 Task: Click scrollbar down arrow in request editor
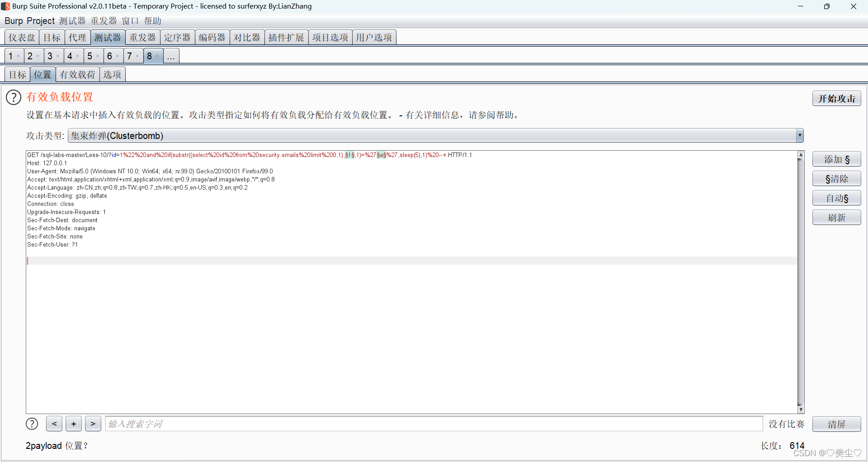(801, 410)
